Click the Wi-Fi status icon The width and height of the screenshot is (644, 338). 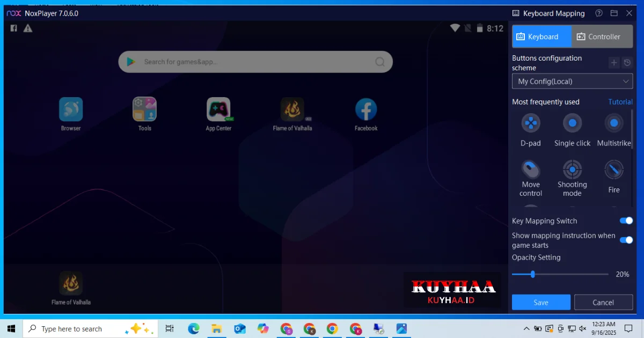(x=455, y=28)
